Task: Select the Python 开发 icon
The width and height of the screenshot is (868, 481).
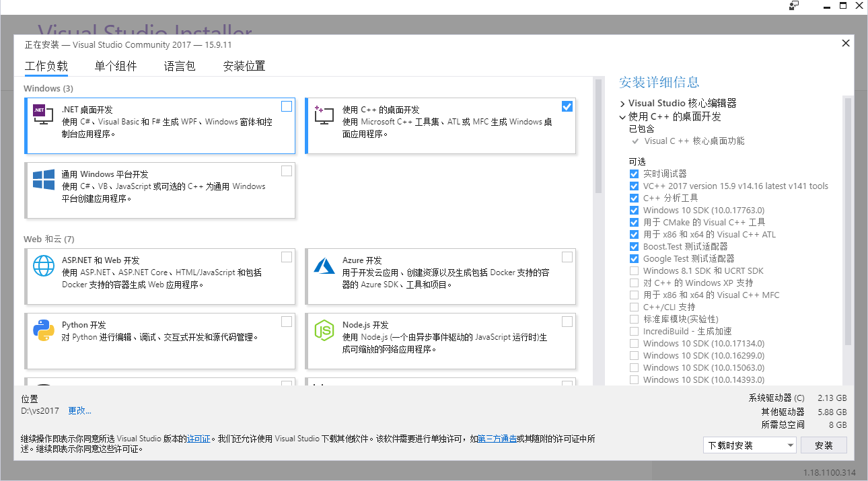Action: pos(43,330)
